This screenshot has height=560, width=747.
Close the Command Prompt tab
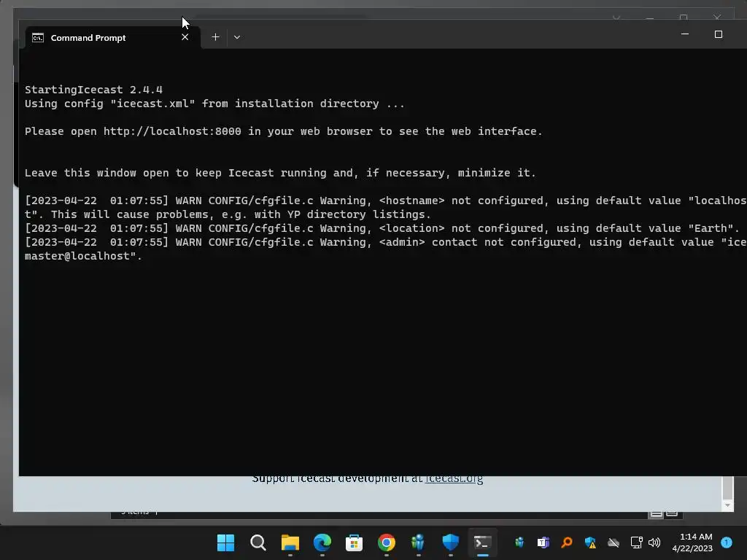185,37
